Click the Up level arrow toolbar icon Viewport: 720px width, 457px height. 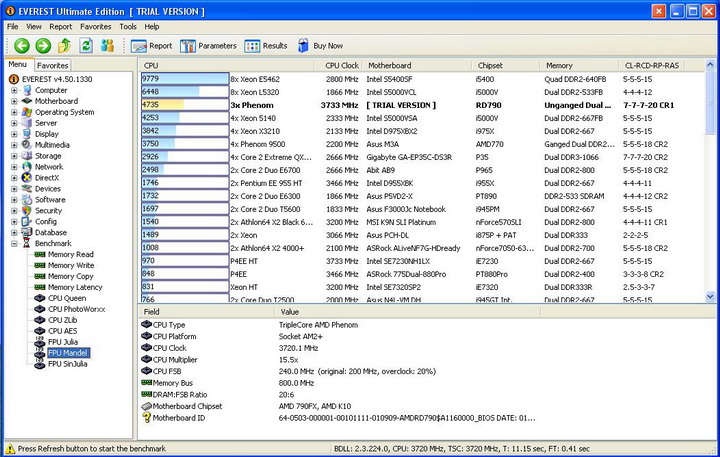(x=64, y=45)
